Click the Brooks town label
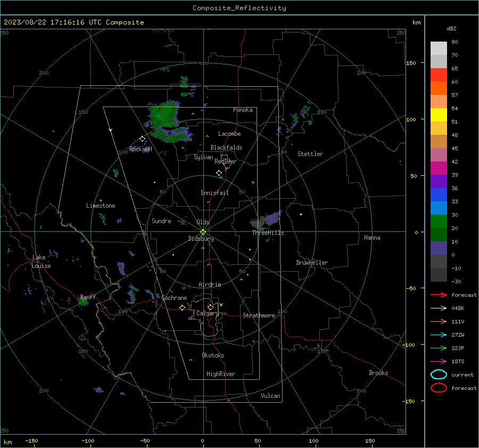Image resolution: width=479 pixels, height=448 pixels. [x=378, y=373]
